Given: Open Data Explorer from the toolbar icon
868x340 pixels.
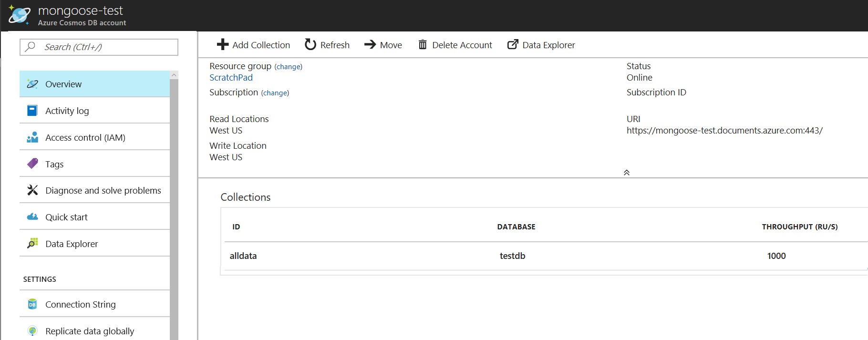Looking at the screenshot, I should (x=513, y=45).
